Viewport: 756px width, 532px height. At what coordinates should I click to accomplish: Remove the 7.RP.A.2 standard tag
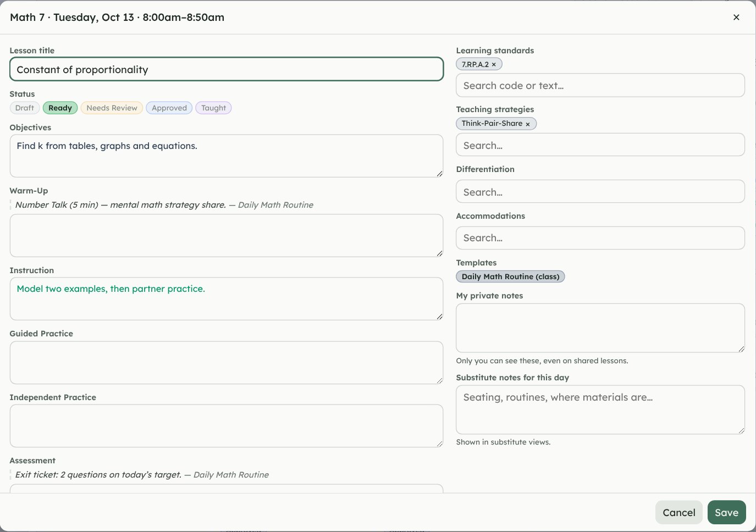coord(494,64)
